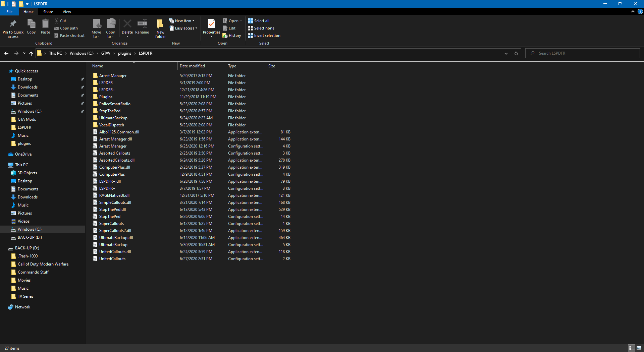Select the RAGENativeUI.dll file
The width and height of the screenshot is (644, 352).
114,195
